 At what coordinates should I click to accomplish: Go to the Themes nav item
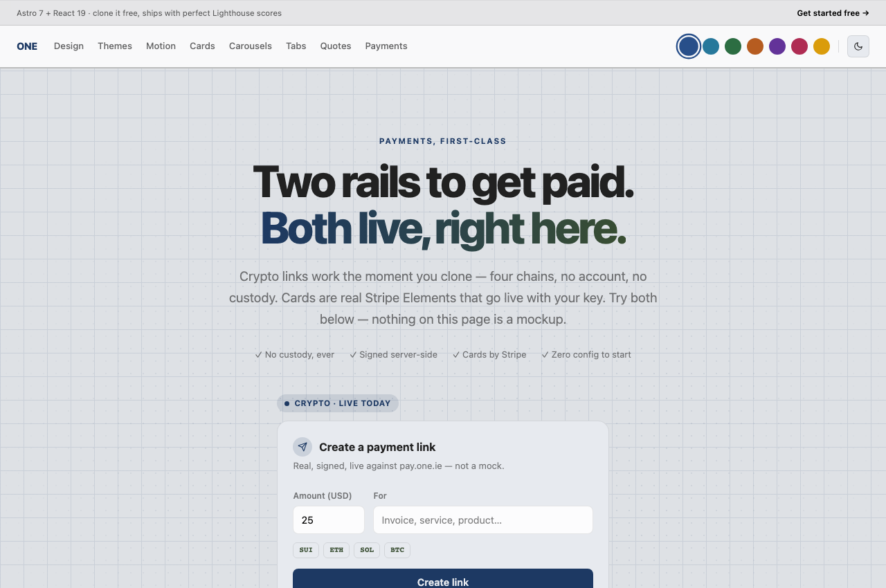pos(115,46)
